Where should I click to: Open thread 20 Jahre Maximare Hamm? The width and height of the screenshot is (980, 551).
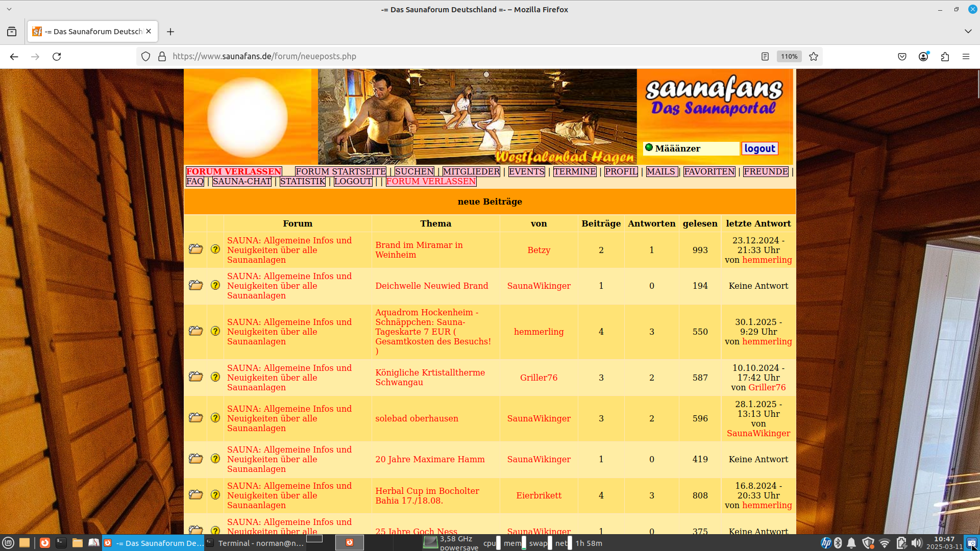tap(430, 459)
